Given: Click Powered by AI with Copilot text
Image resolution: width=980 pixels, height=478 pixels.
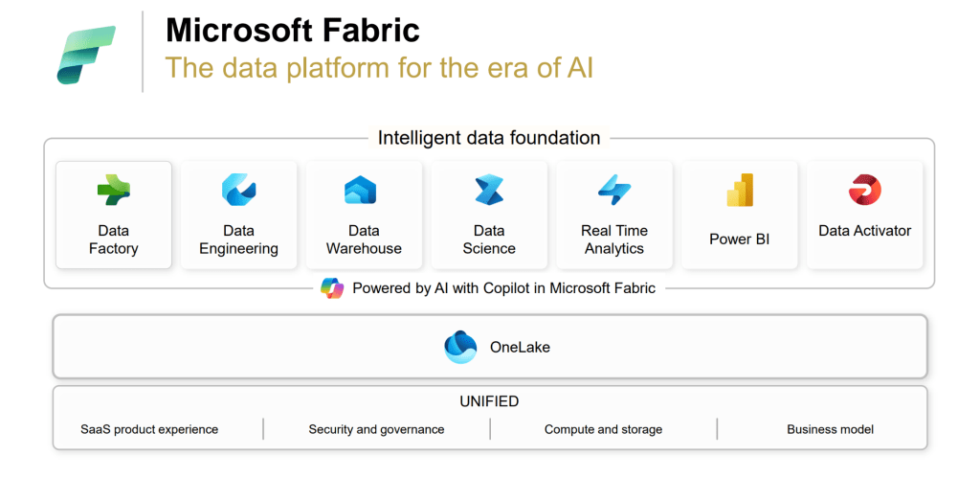Looking at the screenshot, I should point(503,287).
